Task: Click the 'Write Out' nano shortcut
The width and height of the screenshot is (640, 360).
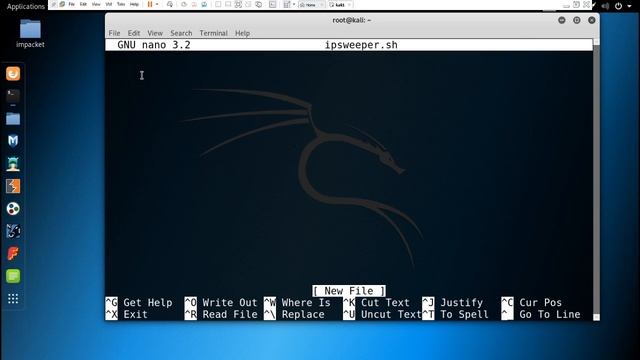Action: pyautogui.click(x=221, y=302)
